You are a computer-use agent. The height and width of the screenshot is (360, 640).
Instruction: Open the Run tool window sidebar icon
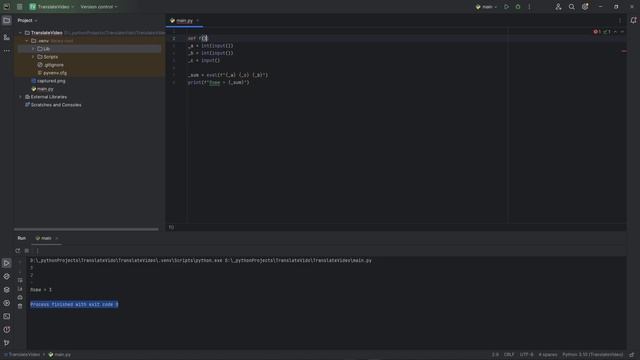(x=7, y=263)
